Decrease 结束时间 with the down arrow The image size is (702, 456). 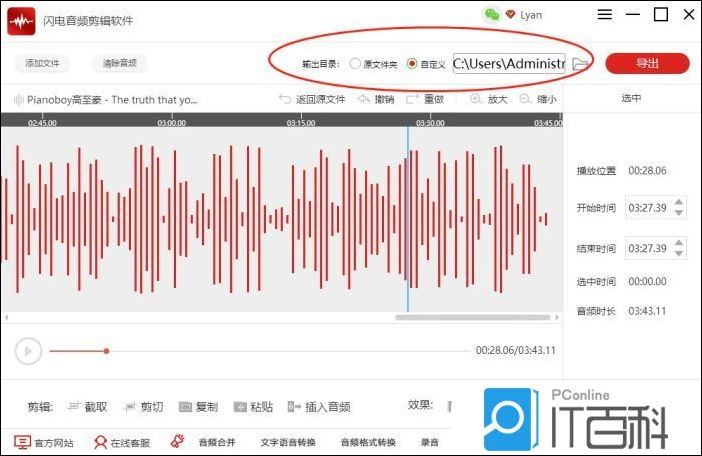click(x=679, y=253)
